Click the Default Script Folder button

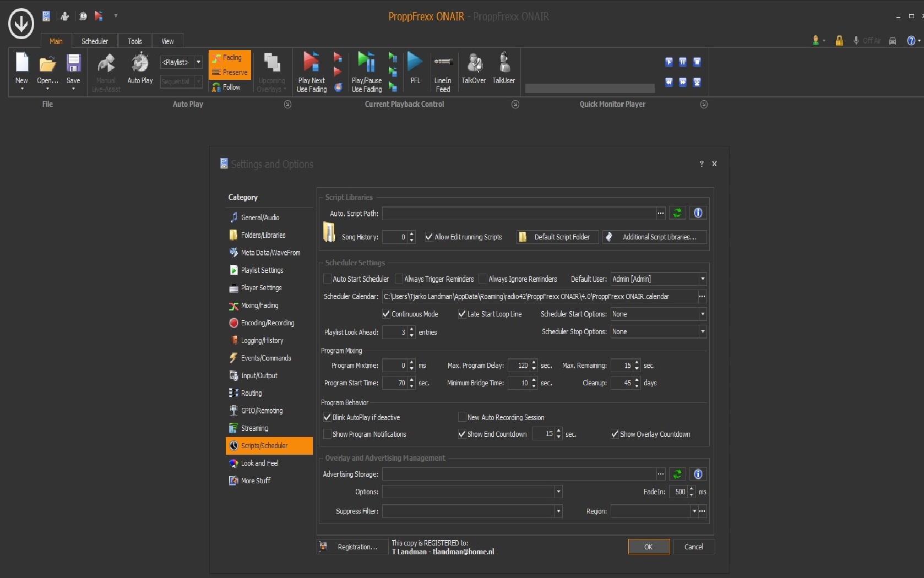click(x=557, y=237)
